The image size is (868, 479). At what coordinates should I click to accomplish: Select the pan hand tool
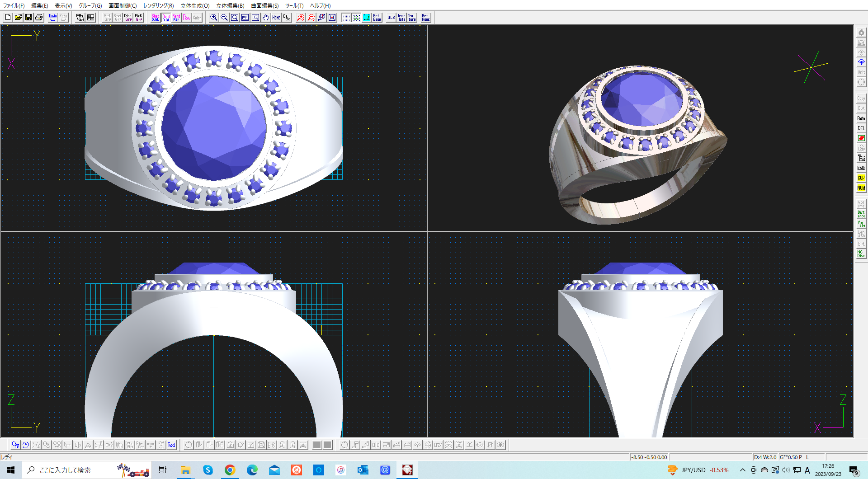coord(266,17)
